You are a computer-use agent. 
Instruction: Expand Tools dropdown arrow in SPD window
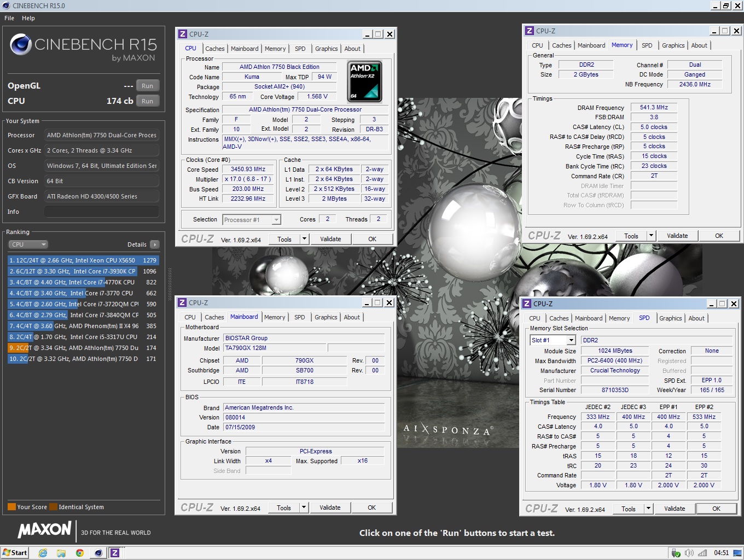pyautogui.click(x=648, y=509)
